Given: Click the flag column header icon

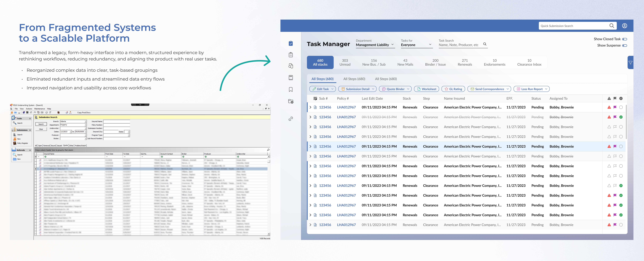Looking at the screenshot, I should [615, 98].
